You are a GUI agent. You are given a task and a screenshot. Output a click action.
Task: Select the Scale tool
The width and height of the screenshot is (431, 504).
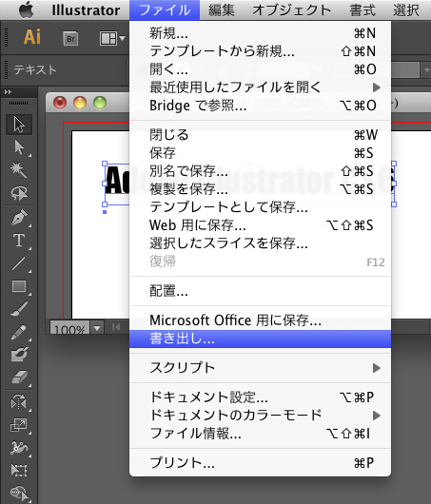(x=19, y=425)
